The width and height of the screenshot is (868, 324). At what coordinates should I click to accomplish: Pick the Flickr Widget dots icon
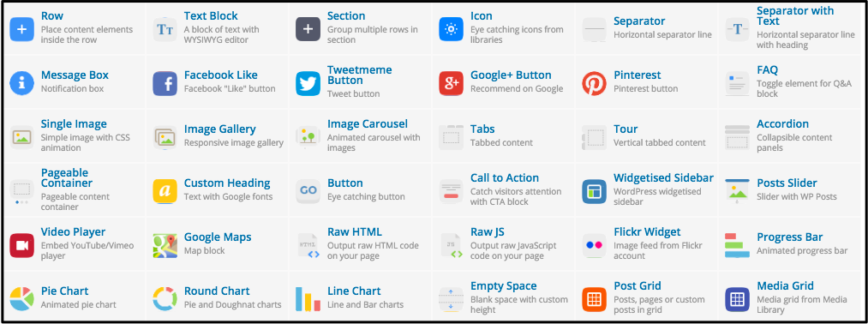595,245
